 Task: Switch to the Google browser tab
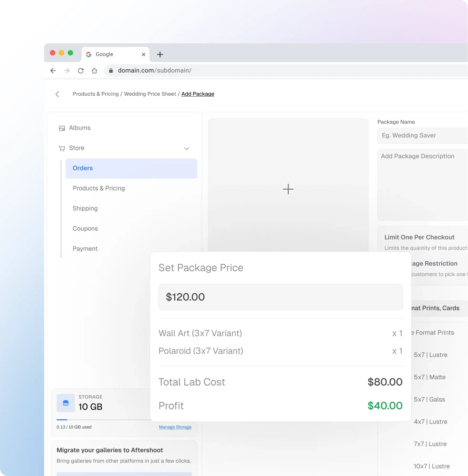115,54
